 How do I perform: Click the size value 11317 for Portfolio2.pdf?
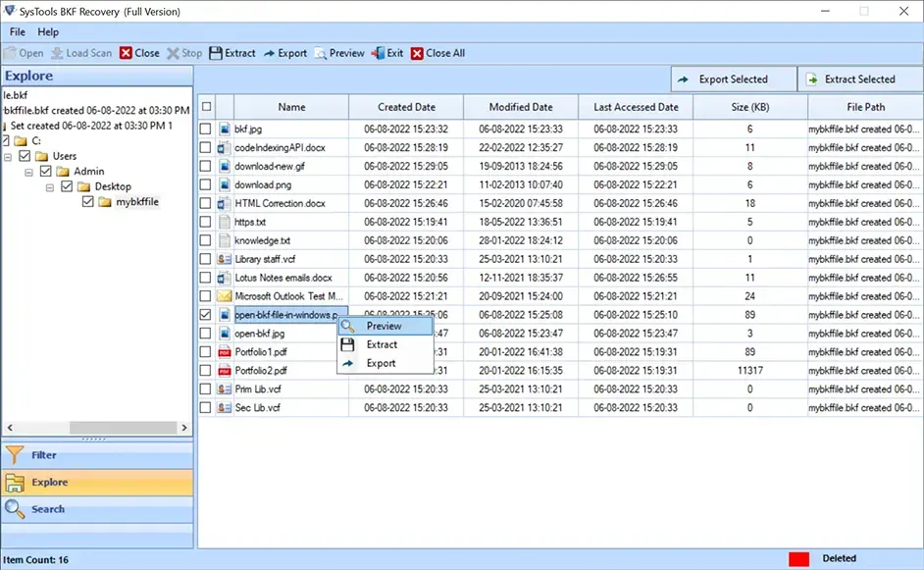point(749,371)
